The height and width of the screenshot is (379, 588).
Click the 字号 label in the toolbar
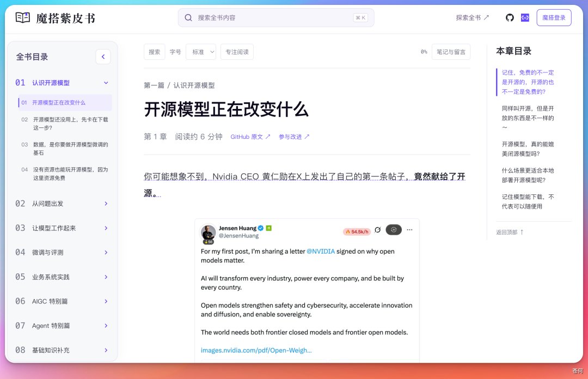point(175,52)
